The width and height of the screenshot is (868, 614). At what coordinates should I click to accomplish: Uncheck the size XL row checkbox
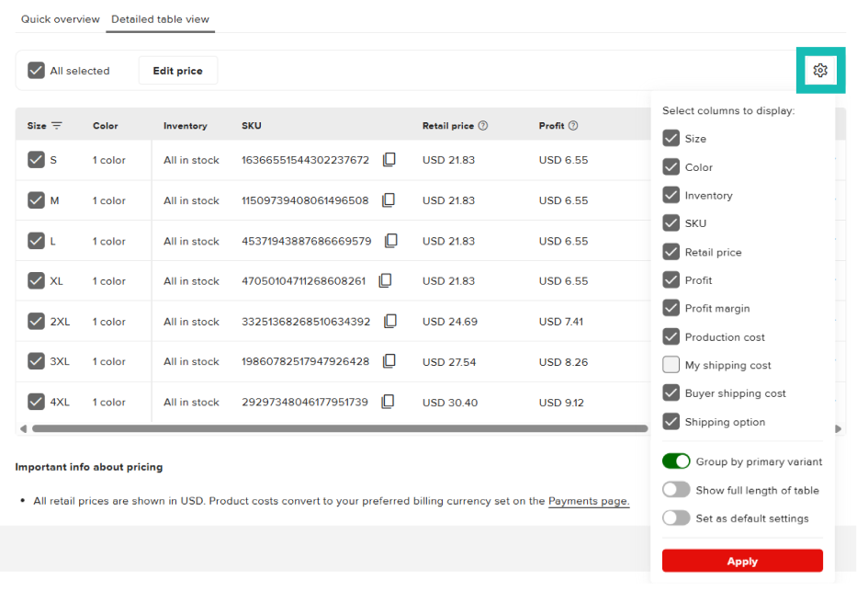click(x=36, y=281)
